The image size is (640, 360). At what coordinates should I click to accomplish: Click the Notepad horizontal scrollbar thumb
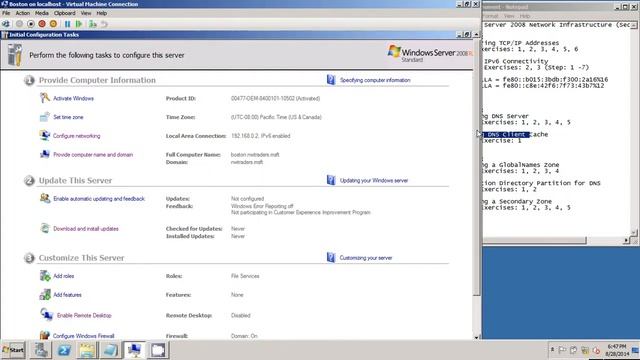534,240
